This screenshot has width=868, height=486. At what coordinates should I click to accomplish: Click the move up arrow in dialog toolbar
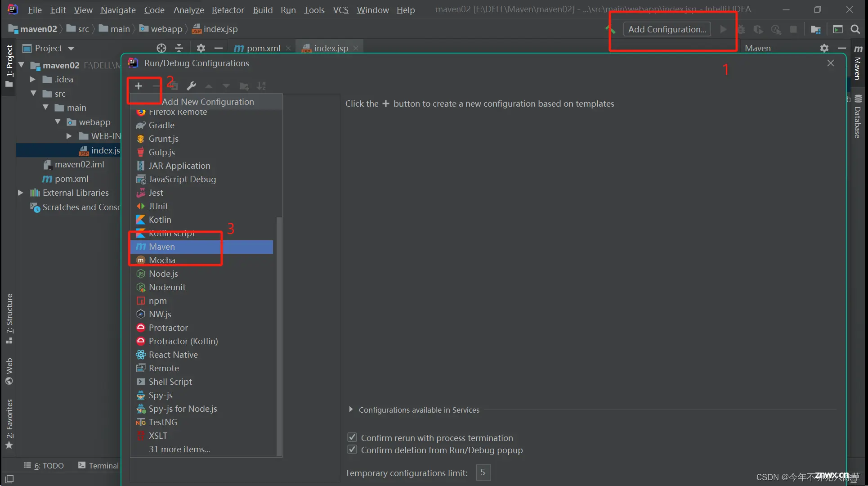click(x=209, y=86)
